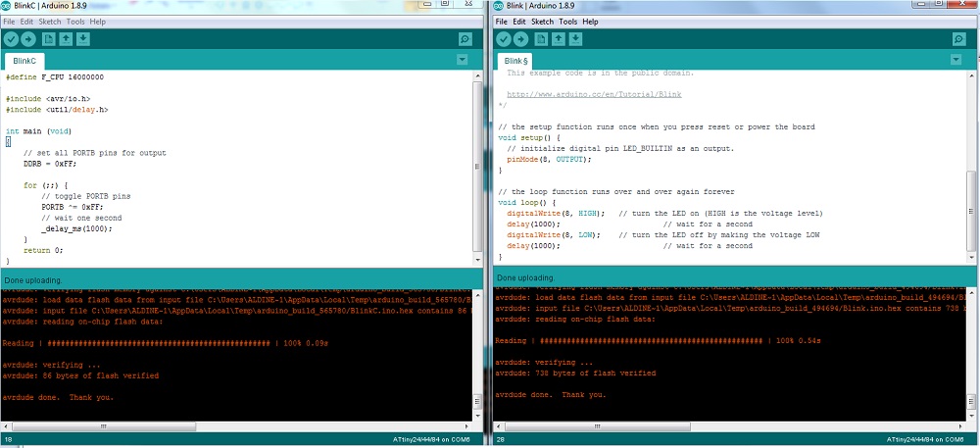Click BlinkC console vertical scrollbar
Screen dimensions: 980x448
[477, 355]
